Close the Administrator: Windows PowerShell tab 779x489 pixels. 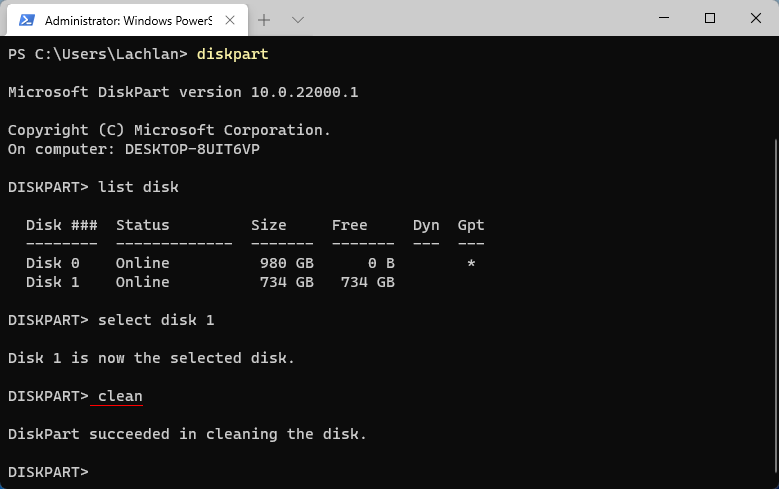point(230,20)
